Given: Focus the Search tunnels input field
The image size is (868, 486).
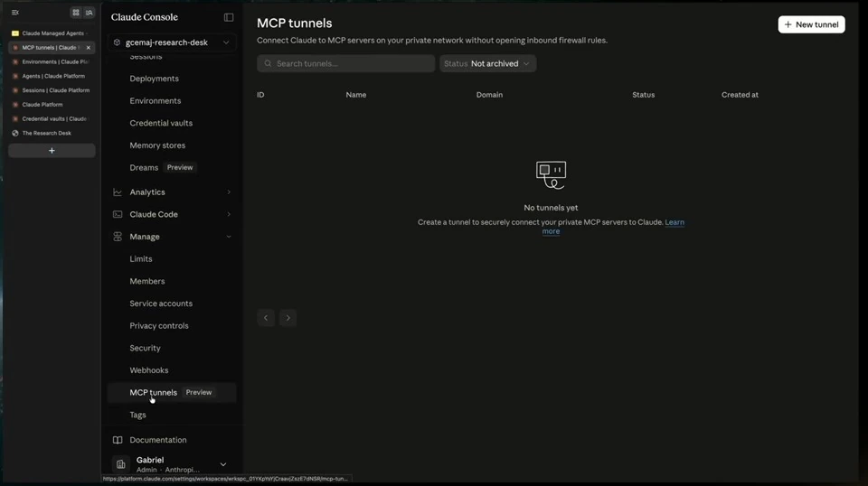Looking at the screenshot, I should [x=345, y=63].
